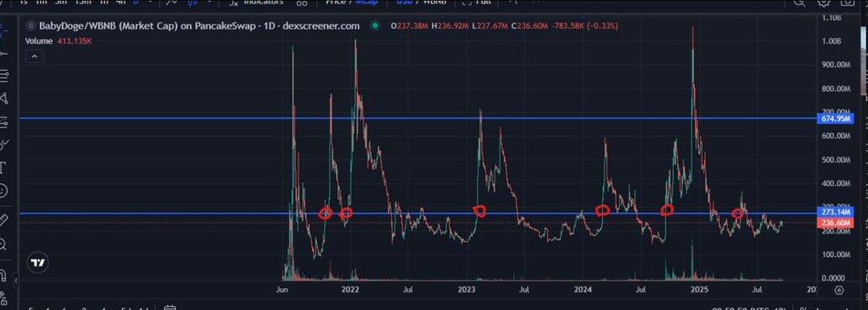This screenshot has height=310, width=868.
Task: Click the 2025 label on time axis
Action: coord(700,289)
